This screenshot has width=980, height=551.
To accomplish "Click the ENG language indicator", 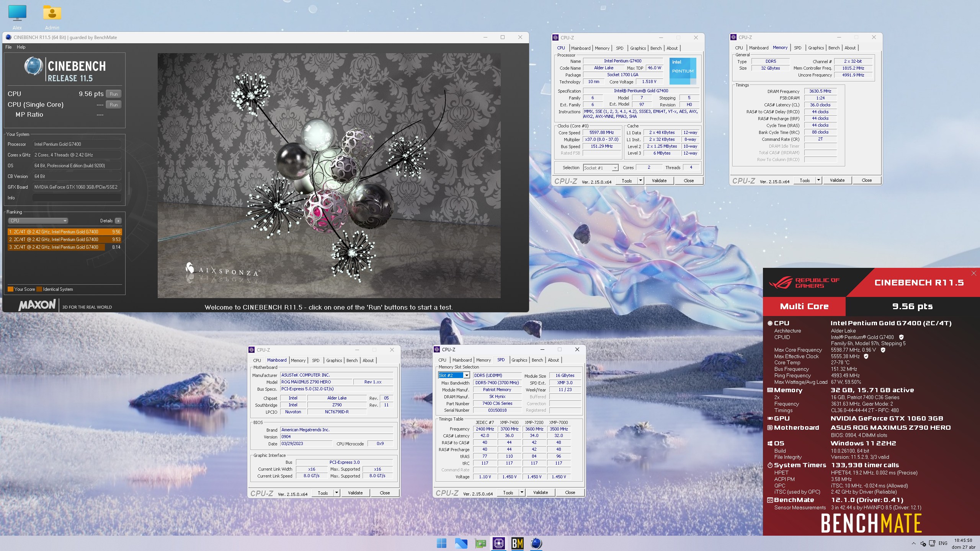I will point(943,543).
